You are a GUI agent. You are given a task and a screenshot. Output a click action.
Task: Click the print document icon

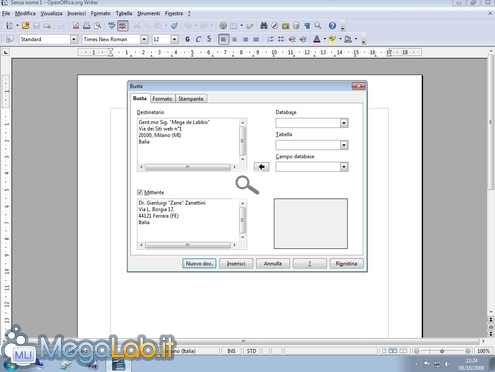pos(87,26)
